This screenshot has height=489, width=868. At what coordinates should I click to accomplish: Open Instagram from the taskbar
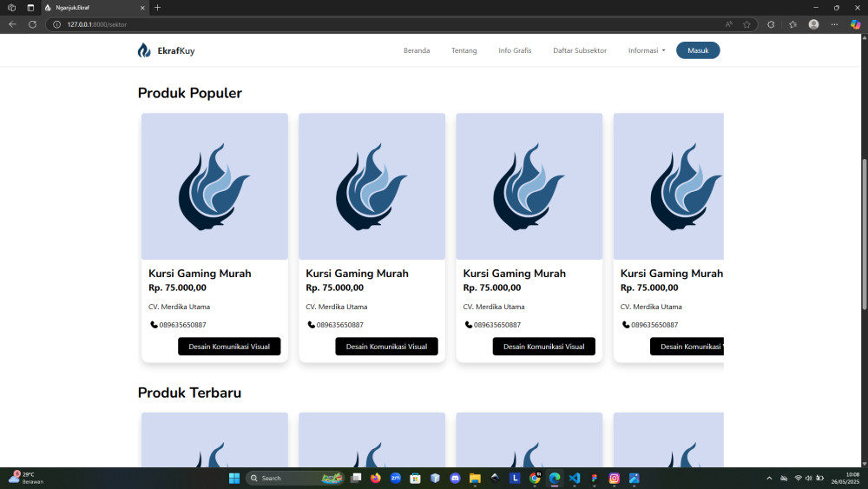(x=615, y=478)
